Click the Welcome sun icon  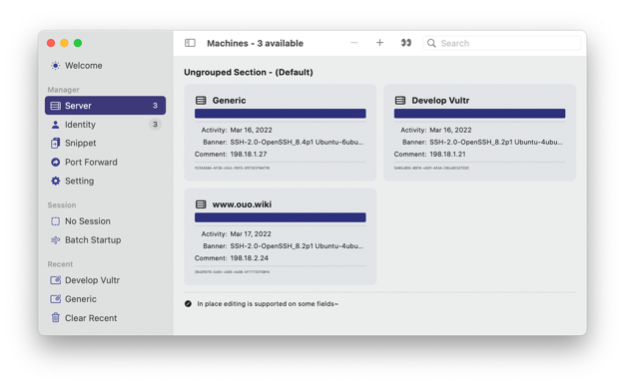55,65
